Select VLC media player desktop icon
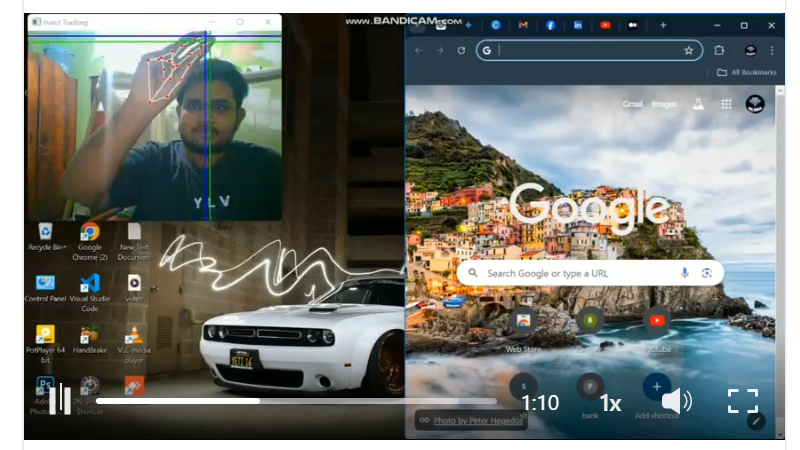 134,344
